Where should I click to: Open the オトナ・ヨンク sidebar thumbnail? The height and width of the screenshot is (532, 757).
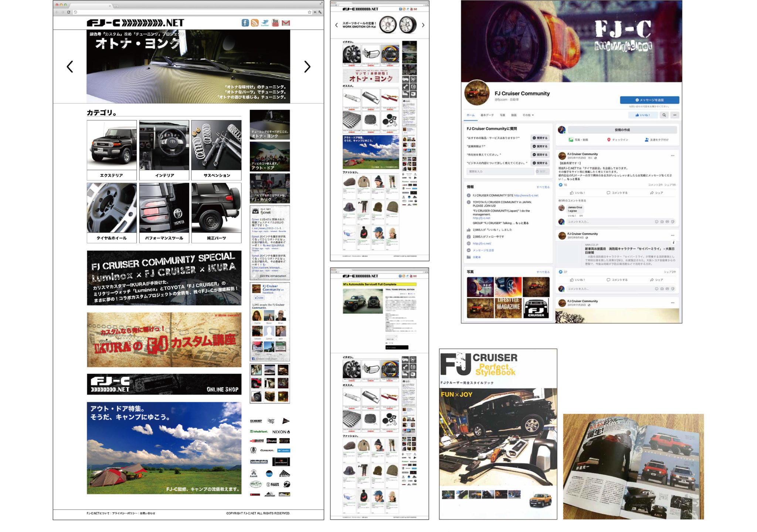click(270, 125)
